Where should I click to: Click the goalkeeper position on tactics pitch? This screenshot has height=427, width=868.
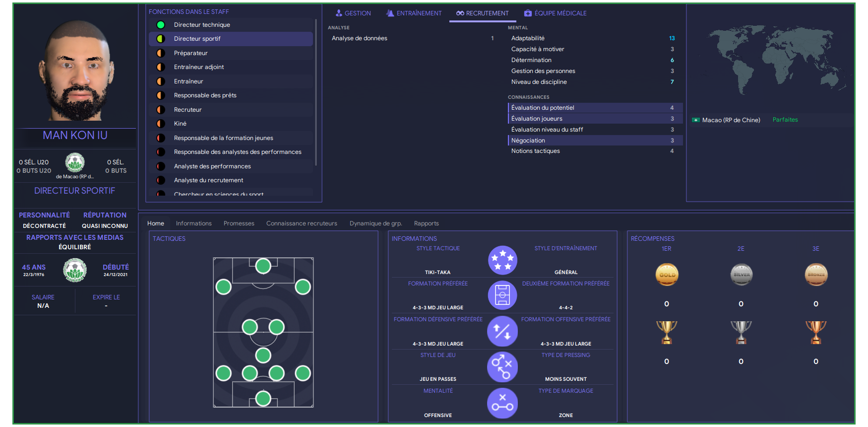pyautogui.click(x=263, y=398)
